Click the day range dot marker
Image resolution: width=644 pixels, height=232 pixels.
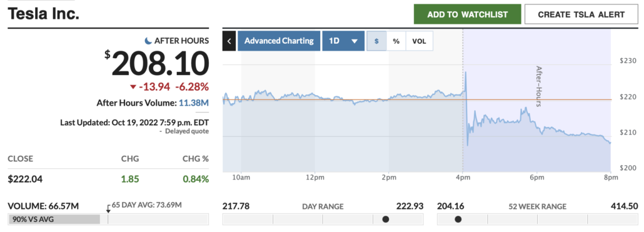(x=386, y=219)
